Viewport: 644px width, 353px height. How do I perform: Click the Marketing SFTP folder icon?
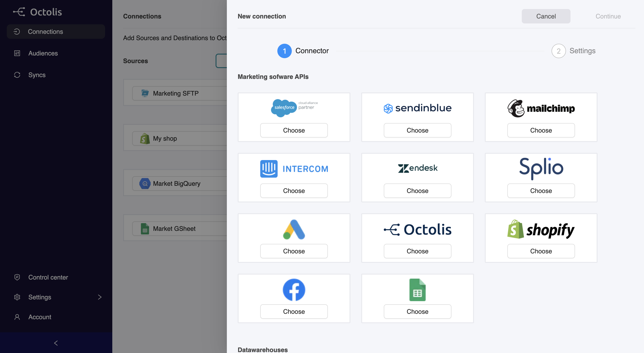(x=145, y=93)
